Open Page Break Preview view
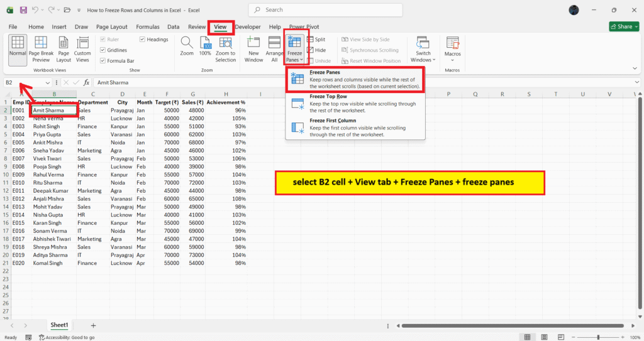Screen dimensions: 644x341 pyautogui.click(x=41, y=49)
